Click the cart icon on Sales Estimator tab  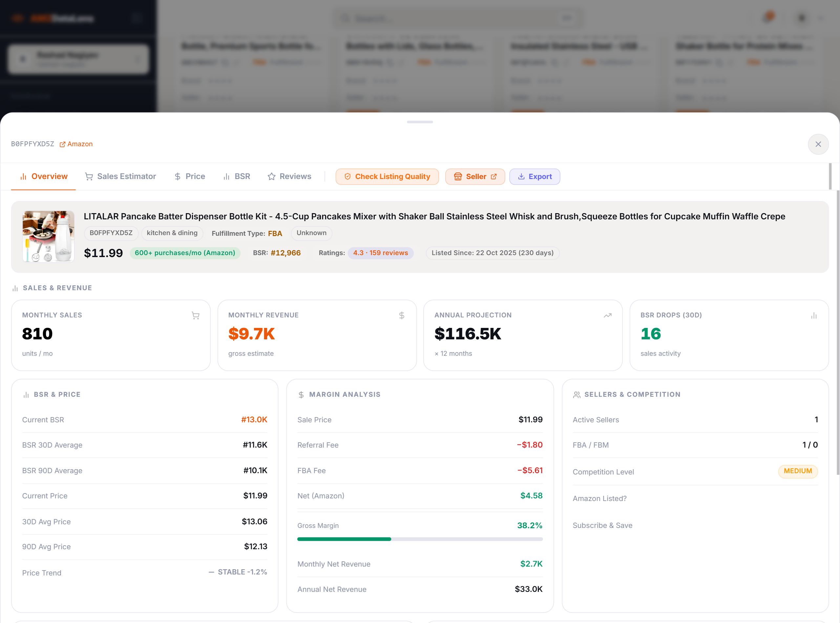click(x=89, y=176)
